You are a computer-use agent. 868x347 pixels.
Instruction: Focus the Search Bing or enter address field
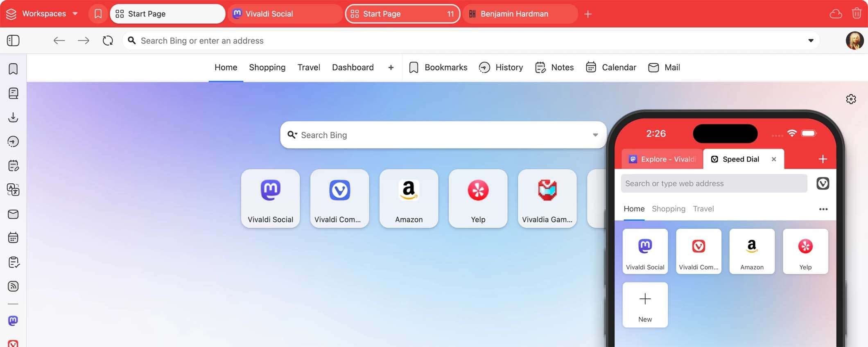tap(471, 41)
